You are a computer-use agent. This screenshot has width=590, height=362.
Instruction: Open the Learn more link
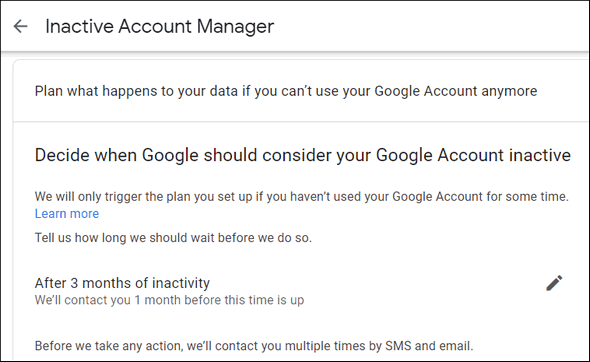coord(67,214)
